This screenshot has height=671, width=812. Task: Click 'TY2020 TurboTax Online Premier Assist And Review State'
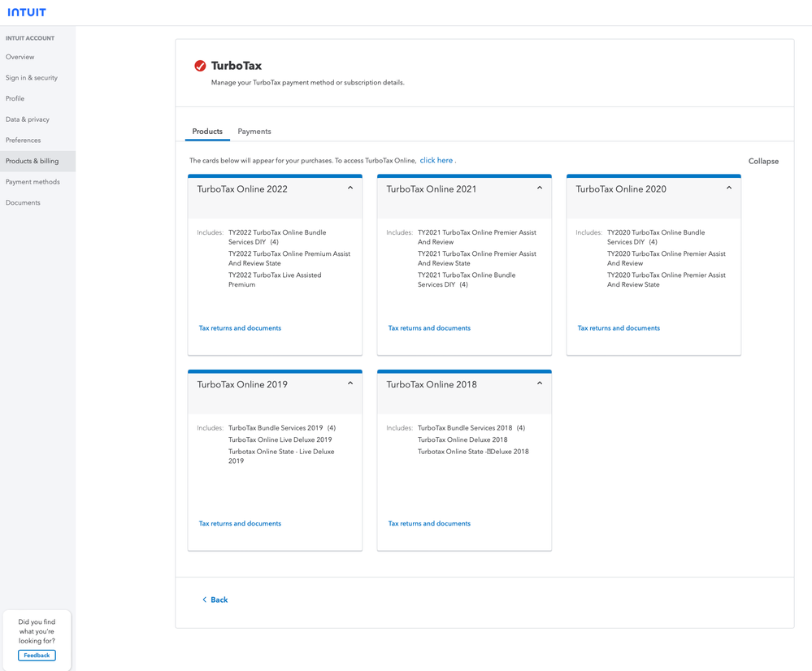[667, 279]
